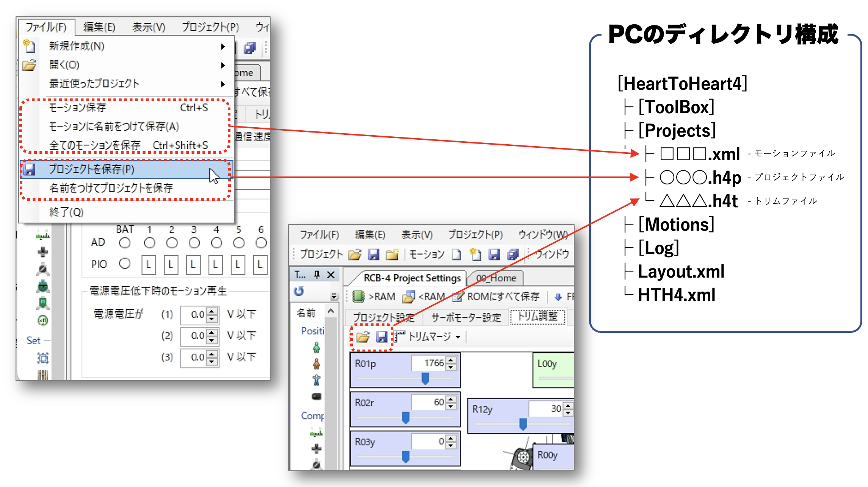
Task: Click the new project folder icon with a sparkle
Action: [392, 254]
